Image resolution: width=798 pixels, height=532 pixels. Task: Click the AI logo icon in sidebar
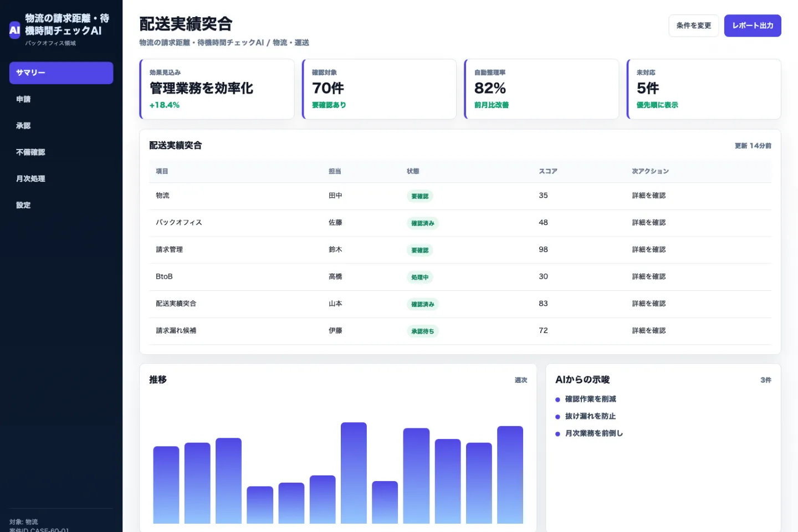[15, 30]
